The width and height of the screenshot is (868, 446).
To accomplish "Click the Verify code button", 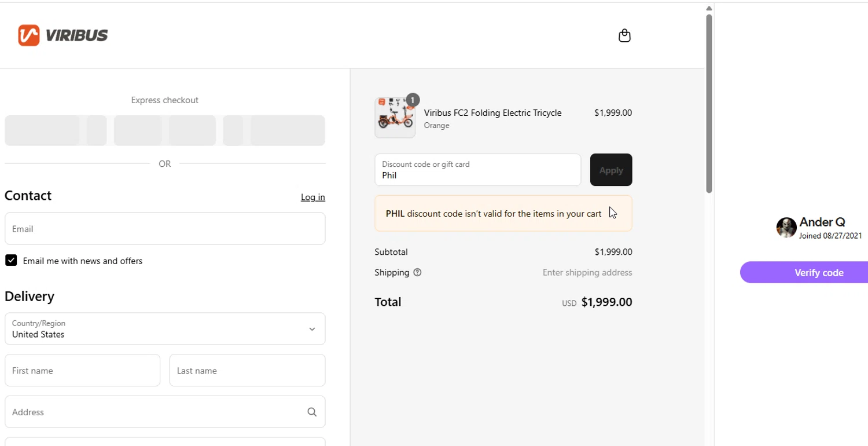I will click(804, 272).
